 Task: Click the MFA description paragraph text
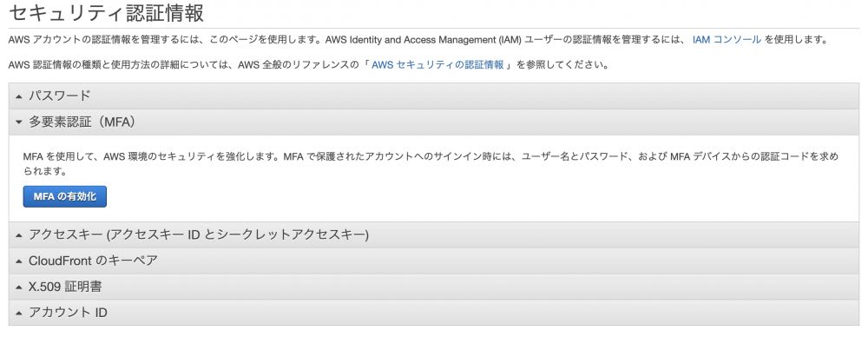tap(431, 164)
